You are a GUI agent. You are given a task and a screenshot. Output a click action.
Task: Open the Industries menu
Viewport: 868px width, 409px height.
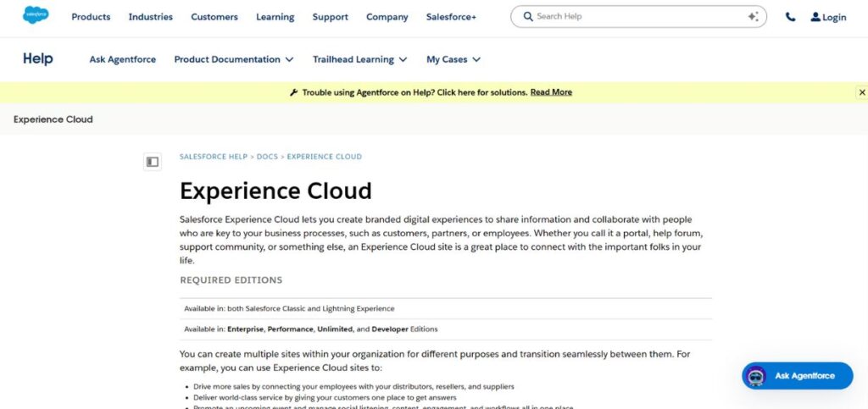point(151,17)
